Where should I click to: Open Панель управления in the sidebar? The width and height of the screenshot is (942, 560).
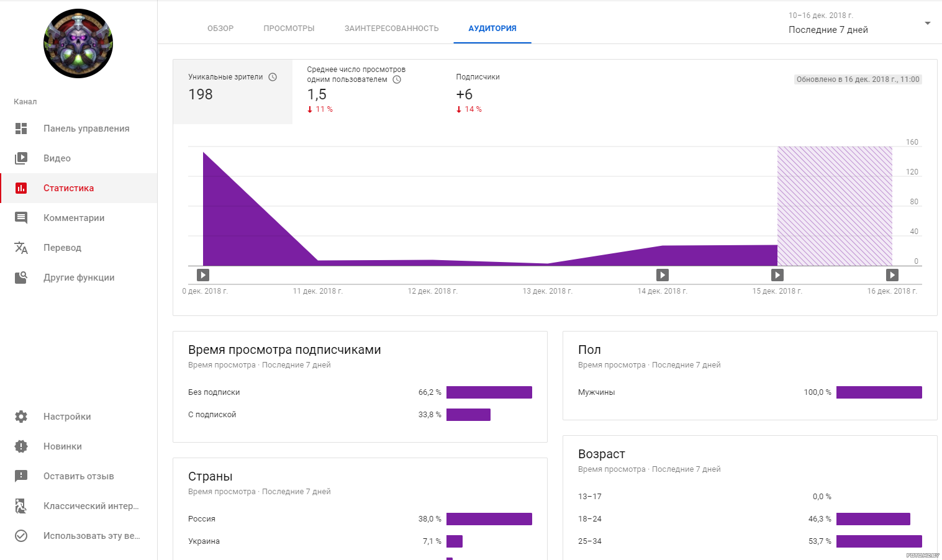tap(78, 129)
